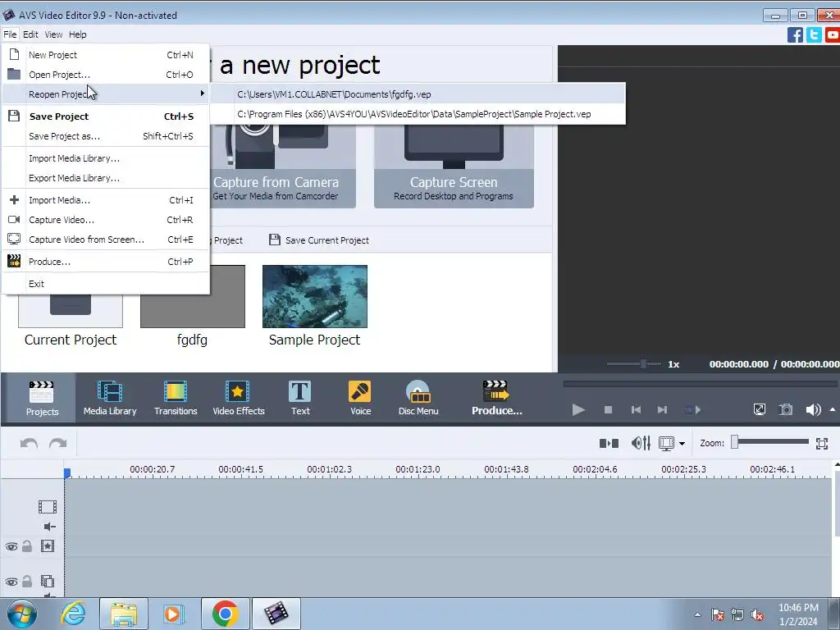Open the Sample Project thumbnail
This screenshot has height=630, width=840.
(314, 296)
